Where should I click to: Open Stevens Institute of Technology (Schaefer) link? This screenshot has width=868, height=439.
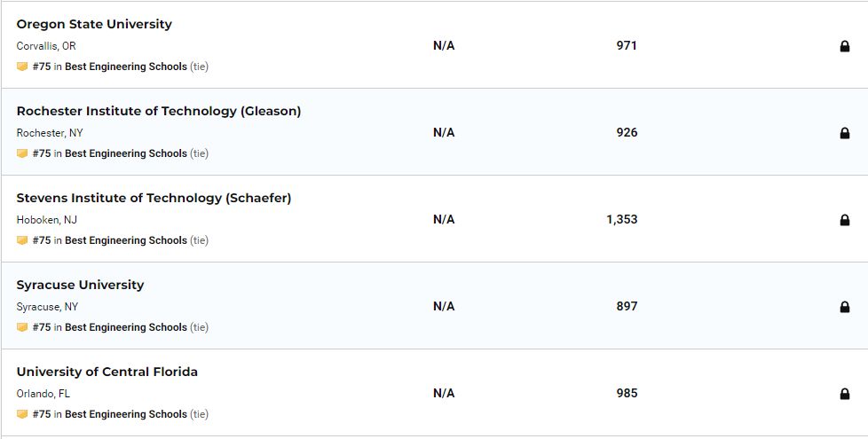154,198
